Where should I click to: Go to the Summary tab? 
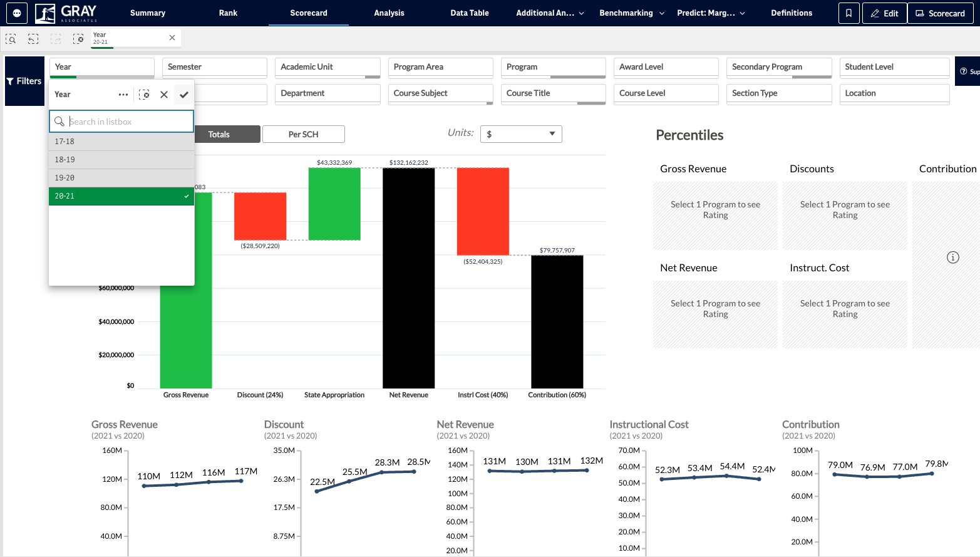pyautogui.click(x=148, y=13)
